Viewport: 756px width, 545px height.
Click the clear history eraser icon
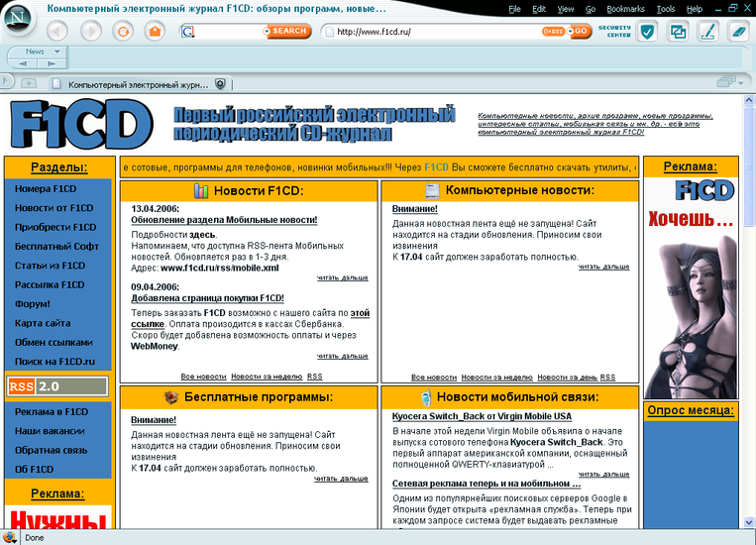coord(738,32)
